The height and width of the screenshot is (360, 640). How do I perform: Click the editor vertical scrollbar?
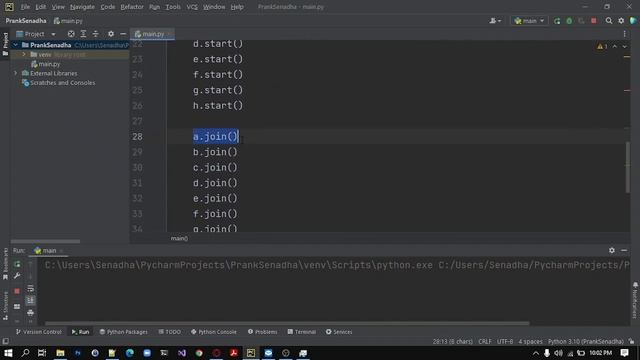pyautogui.click(x=627, y=167)
